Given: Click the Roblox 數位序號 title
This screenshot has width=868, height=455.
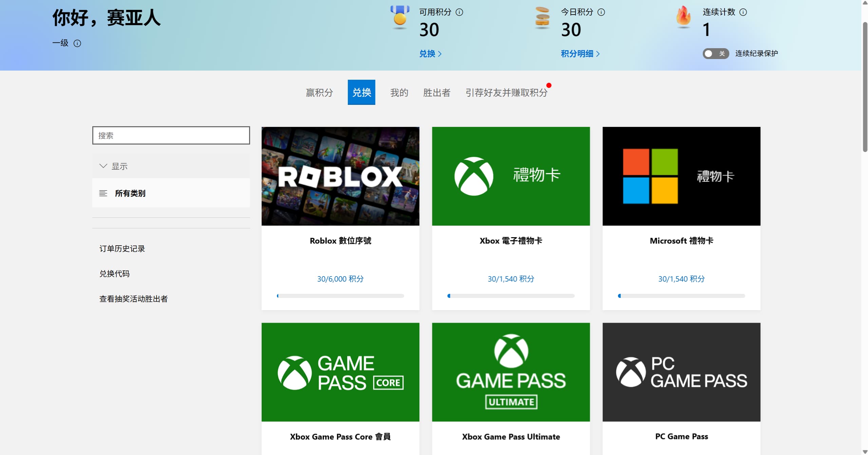Looking at the screenshot, I should point(340,241).
